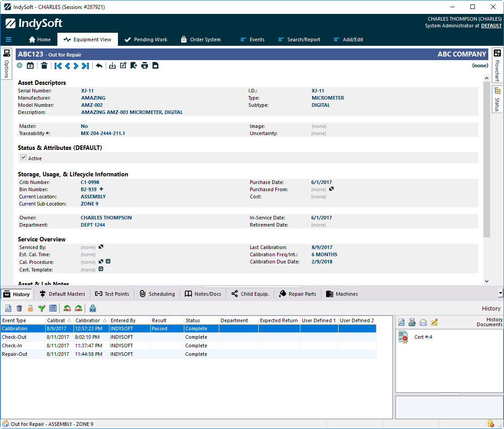The height and width of the screenshot is (429, 504).
Task: Jump to the first record arrow
Action: (x=58, y=66)
